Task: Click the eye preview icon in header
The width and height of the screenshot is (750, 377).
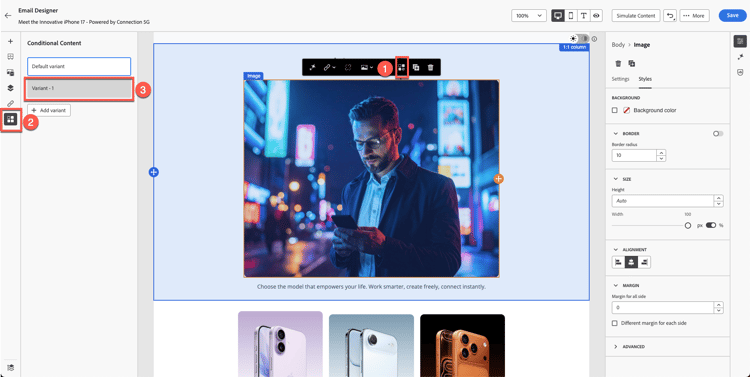Action: (x=596, y=15)
